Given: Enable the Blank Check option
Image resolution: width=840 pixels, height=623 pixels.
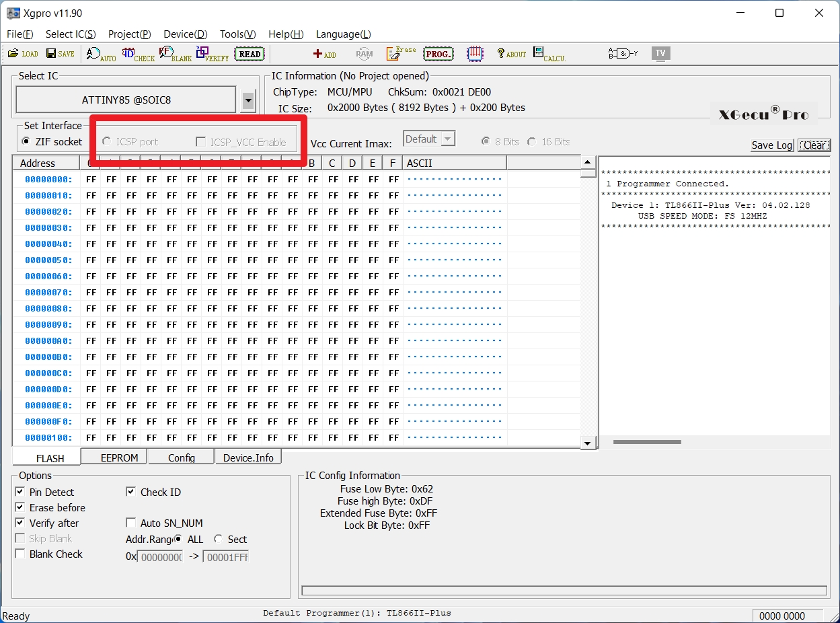Looking at the screenshot, I should click(x=20, y=554).
